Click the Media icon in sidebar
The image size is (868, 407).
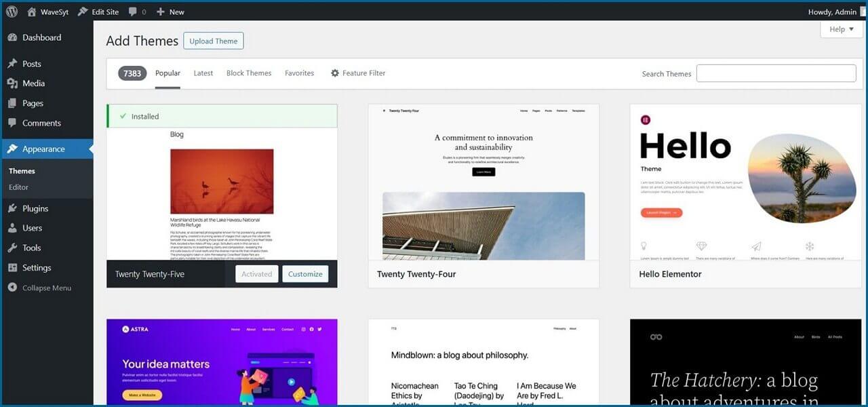pyautogui.click(x=12, y=83)
